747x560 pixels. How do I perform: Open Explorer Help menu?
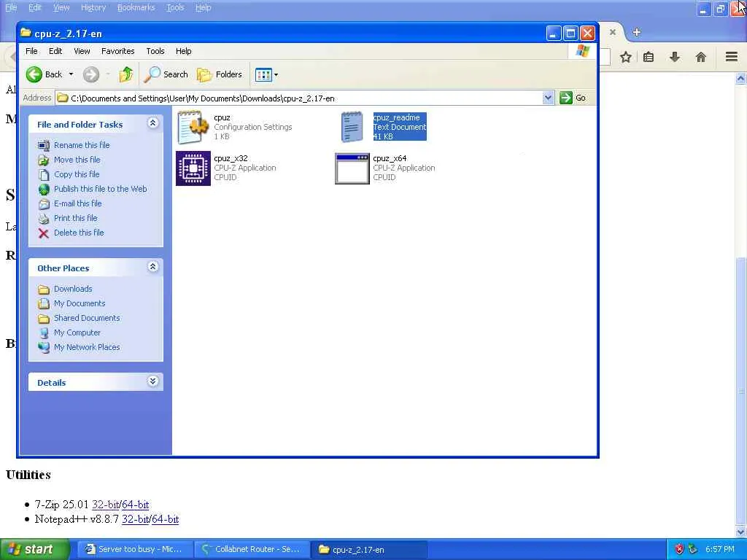(183, 51)
